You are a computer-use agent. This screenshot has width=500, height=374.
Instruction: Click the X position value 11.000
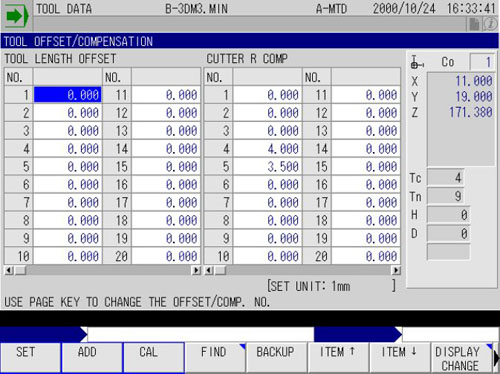coord(474,81)
